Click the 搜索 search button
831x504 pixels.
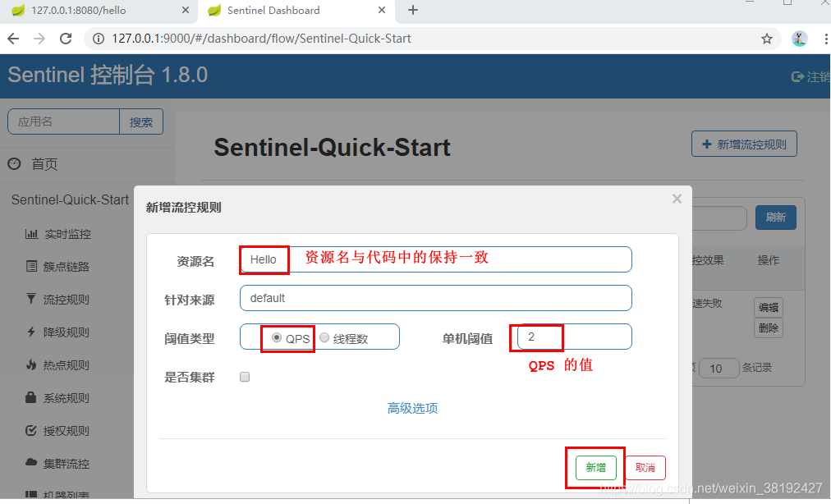(141, 121)
